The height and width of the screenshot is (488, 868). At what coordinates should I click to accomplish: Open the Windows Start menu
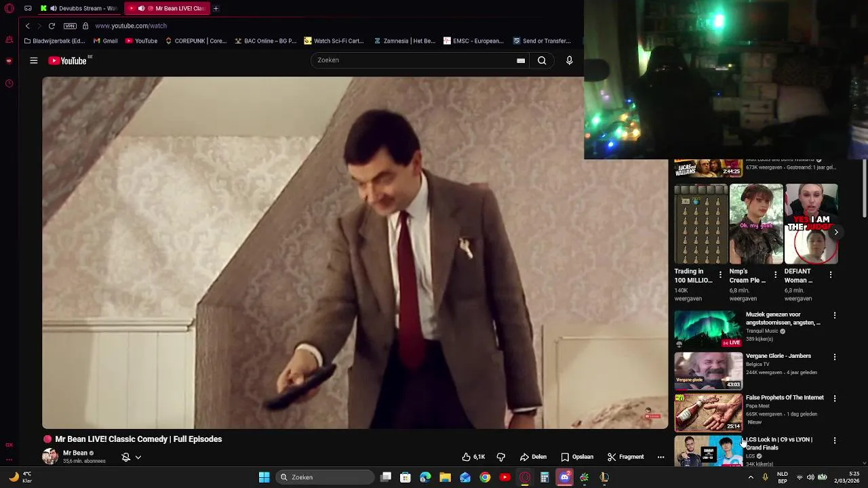click(264, 477)
